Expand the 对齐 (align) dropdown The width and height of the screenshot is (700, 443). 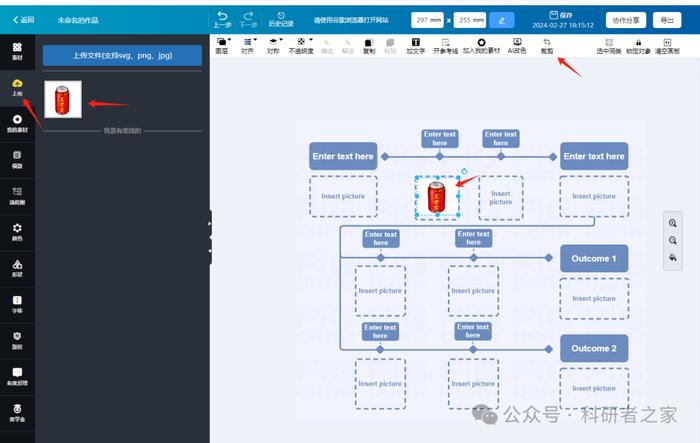click(x=248, y=46)
